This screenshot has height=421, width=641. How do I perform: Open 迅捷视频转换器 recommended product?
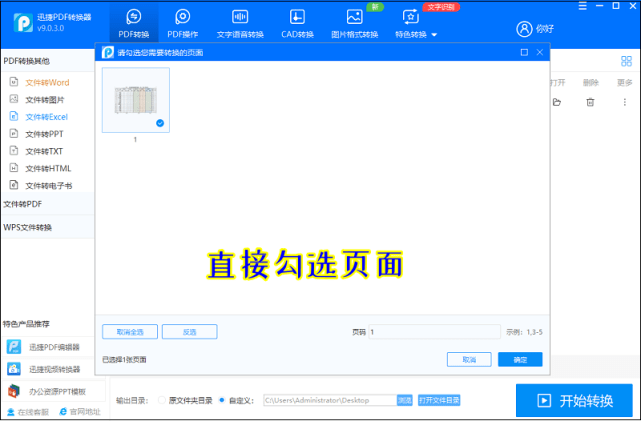point(54,369)
